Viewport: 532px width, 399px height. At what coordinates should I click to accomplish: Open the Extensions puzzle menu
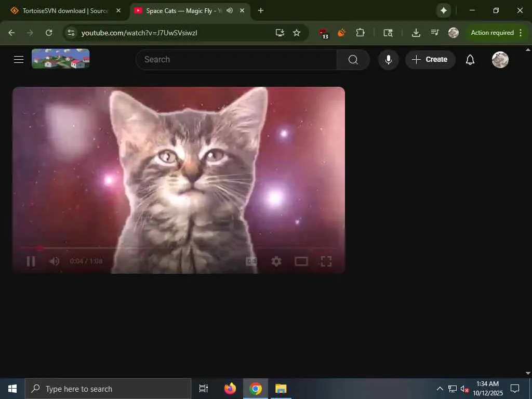tap(360, 33)
